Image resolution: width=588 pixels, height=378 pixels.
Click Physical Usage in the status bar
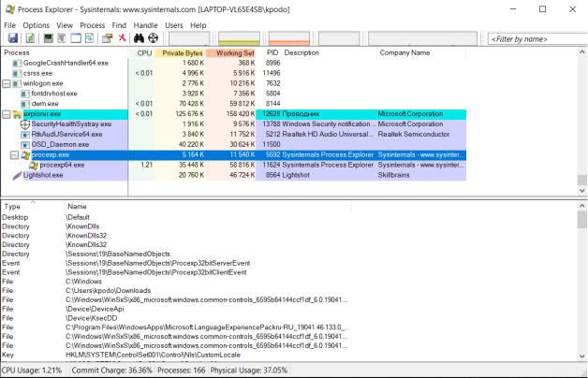pos(249,371)
